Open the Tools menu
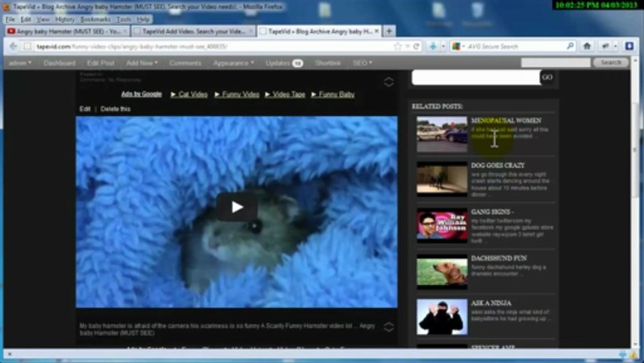The height and width of the screenshot is (363, 644). pos(124,19)
